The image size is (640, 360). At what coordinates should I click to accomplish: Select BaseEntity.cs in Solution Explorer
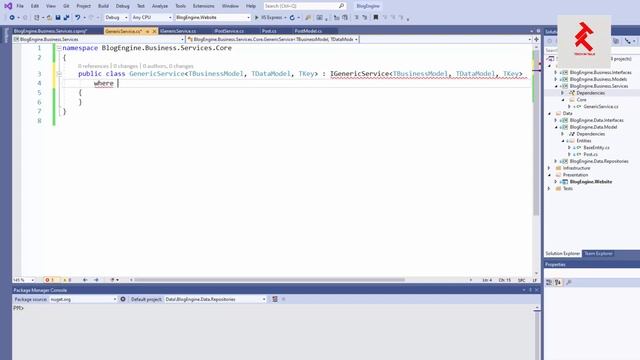coord(596,147)
